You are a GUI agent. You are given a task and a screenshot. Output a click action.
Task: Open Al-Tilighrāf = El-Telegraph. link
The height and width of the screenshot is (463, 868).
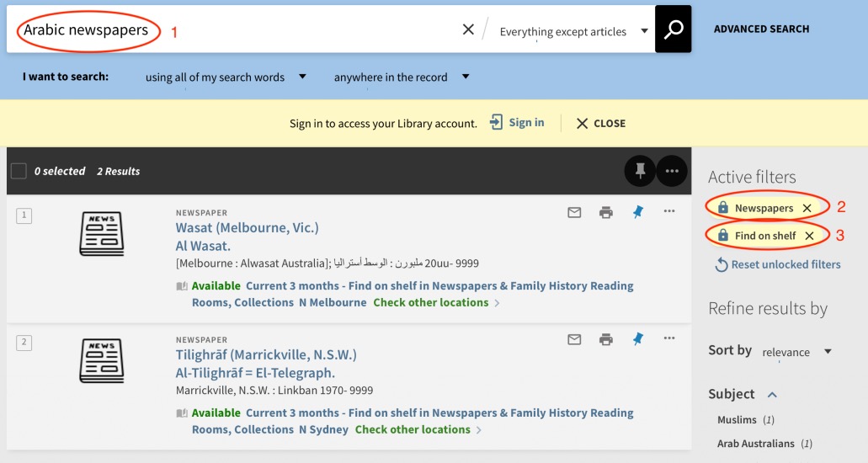point(255,373)
